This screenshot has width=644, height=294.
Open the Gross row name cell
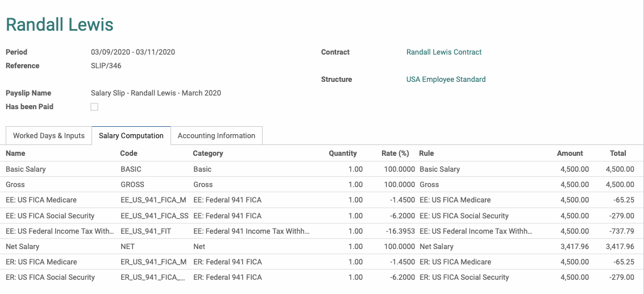[15, 185]
